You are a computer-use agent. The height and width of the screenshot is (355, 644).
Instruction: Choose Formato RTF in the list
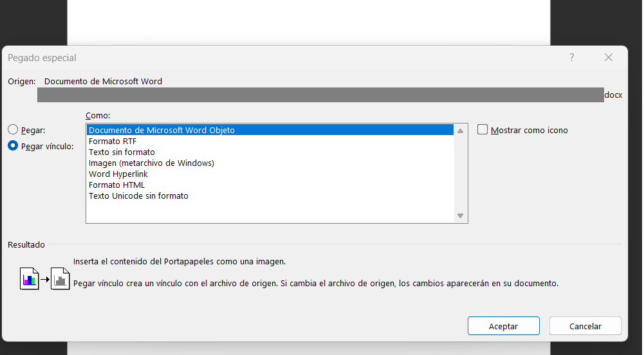[x=270, y=141]
